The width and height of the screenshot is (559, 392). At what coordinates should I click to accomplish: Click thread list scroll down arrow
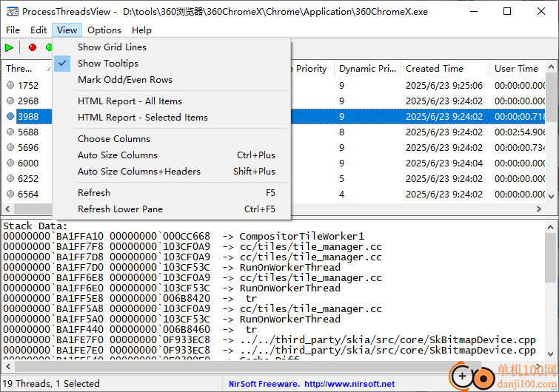[x=551, y=197]
